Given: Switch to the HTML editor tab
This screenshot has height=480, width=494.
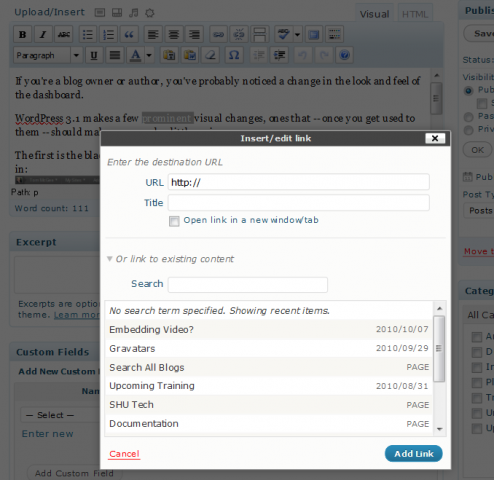Looking at the screenshot, I should pos(415,14).
